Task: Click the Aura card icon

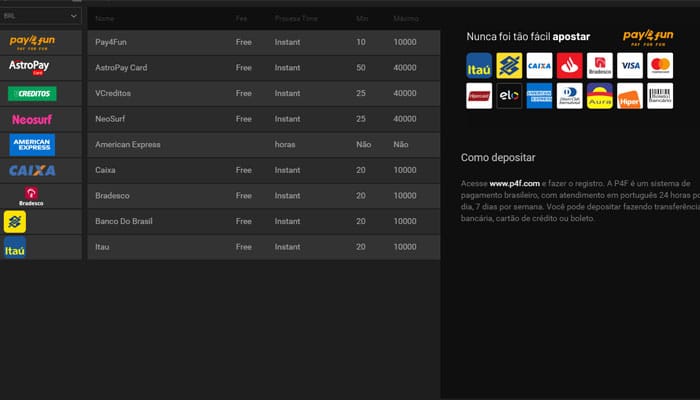Action: 600,96
